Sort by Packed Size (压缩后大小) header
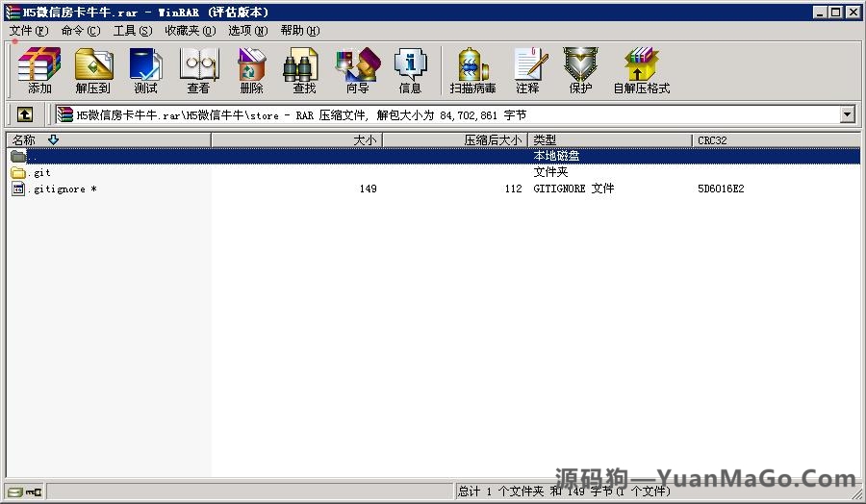The width and height of the screenshot is (866, 504). [455, 140]
